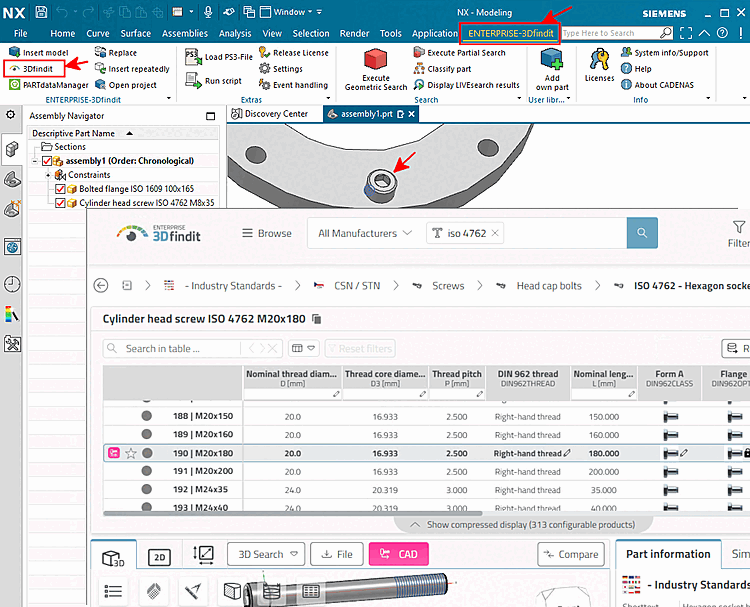Select the ENTERPRISE-3Dfindit ribbon tab
Viewport: 750px width, 607px height.
(x=510, y=33)
